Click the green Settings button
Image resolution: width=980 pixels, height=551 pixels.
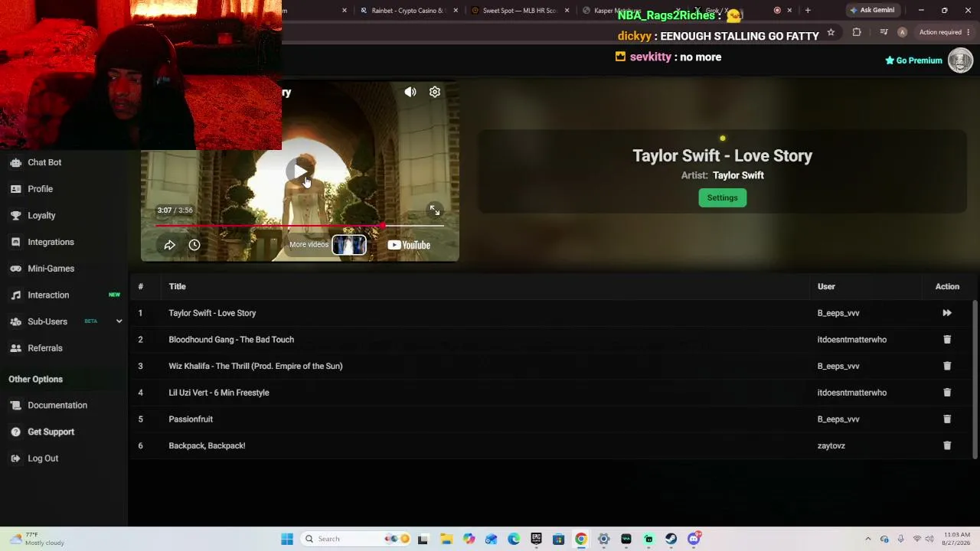(x=722, y=197)
